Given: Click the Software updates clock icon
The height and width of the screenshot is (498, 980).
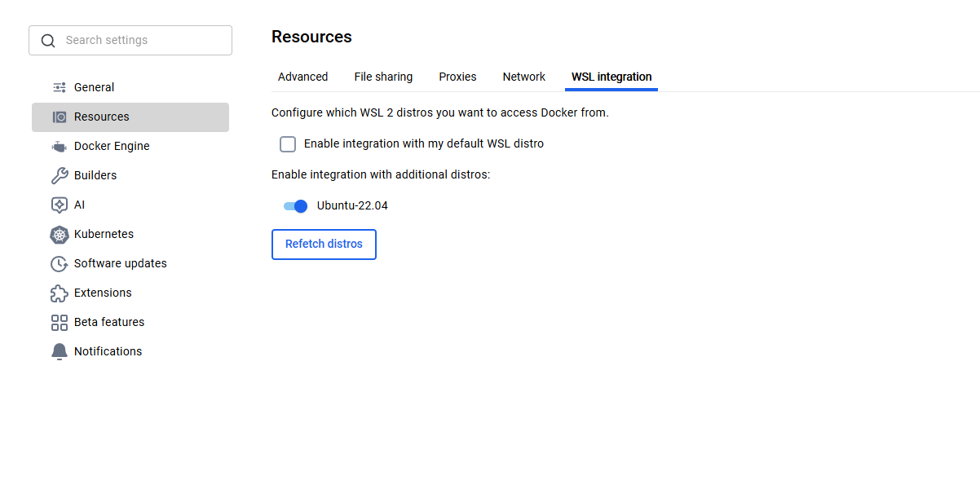Looking at the screenshot, I should [x=60, y=263].
